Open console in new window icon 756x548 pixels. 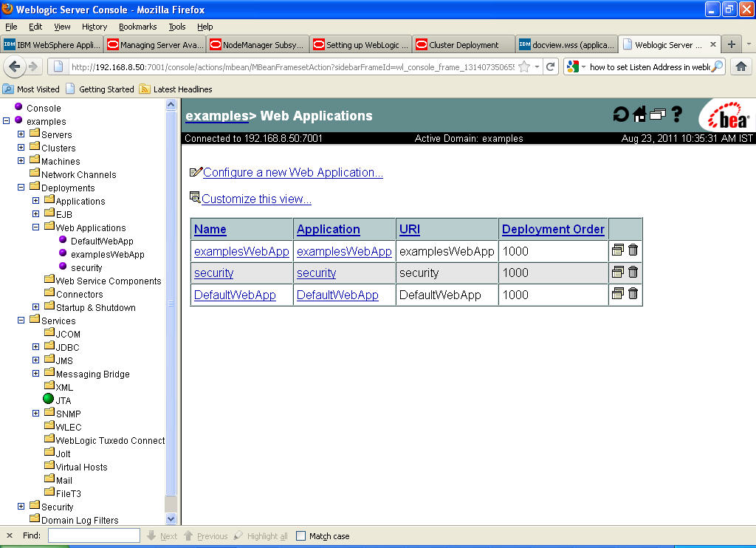658,114
